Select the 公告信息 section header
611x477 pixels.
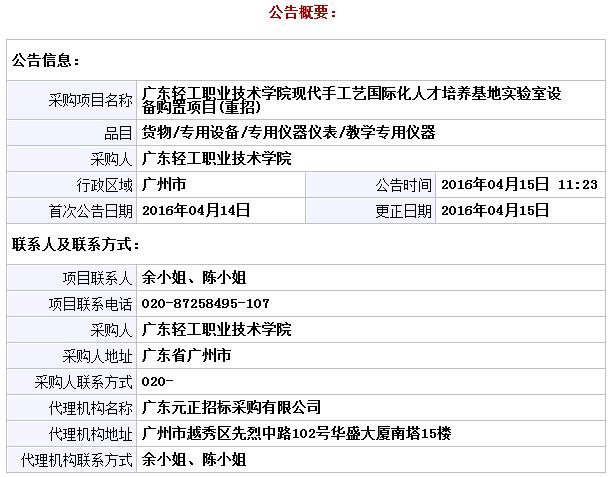pyautogui.click(x=46, y=61)
